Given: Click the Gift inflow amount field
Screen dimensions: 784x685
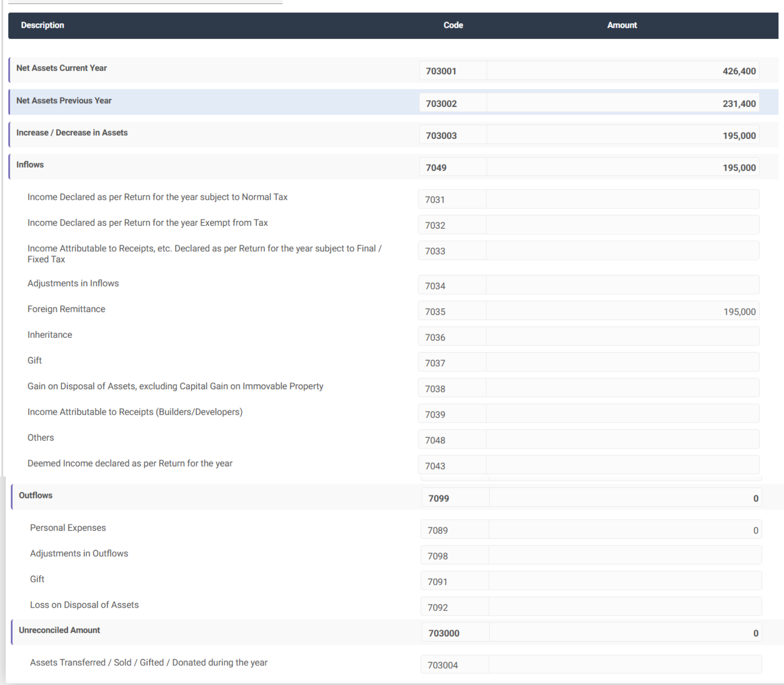Looking at the screenshot, I should (622, 362).
